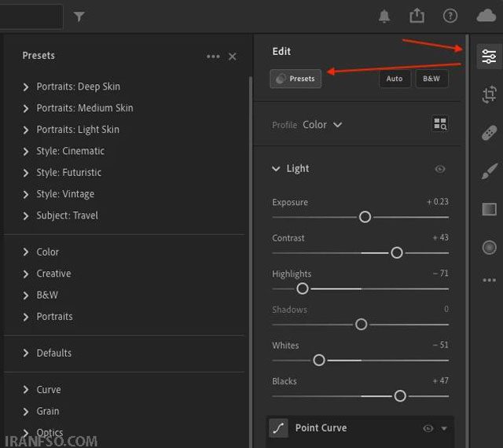Click the Point Curve icon

[278, 428]
